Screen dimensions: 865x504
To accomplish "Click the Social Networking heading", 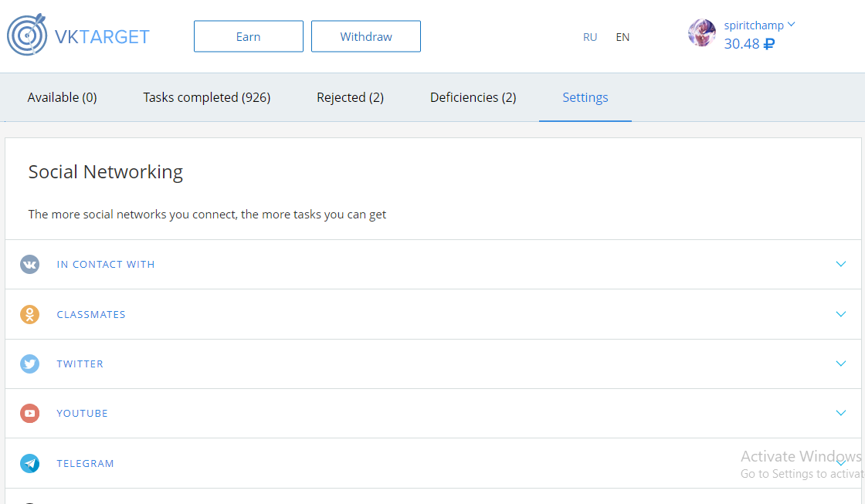I will point(105,172).
